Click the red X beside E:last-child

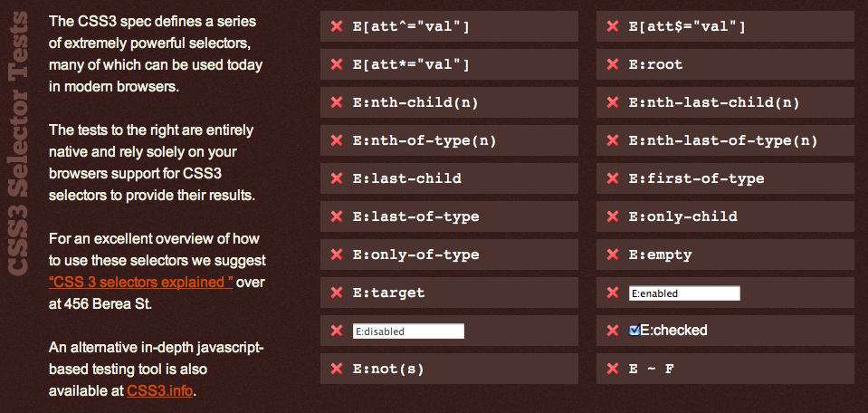coord(336,178)
